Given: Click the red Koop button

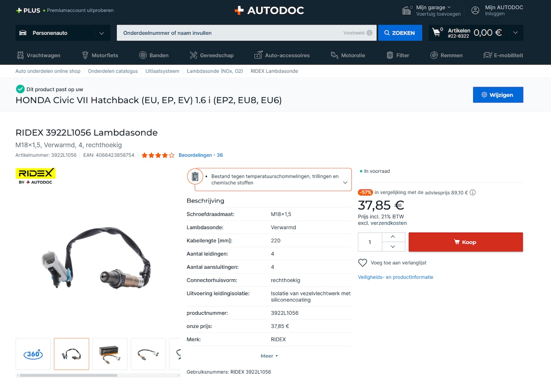Looking at the screenshot, I should tap(466, 242).
